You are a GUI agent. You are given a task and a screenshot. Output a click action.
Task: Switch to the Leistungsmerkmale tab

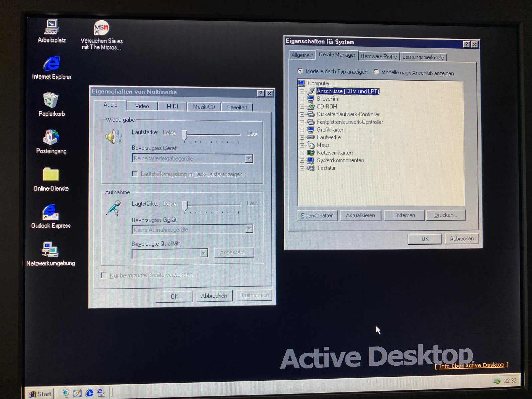pos(423,57)
